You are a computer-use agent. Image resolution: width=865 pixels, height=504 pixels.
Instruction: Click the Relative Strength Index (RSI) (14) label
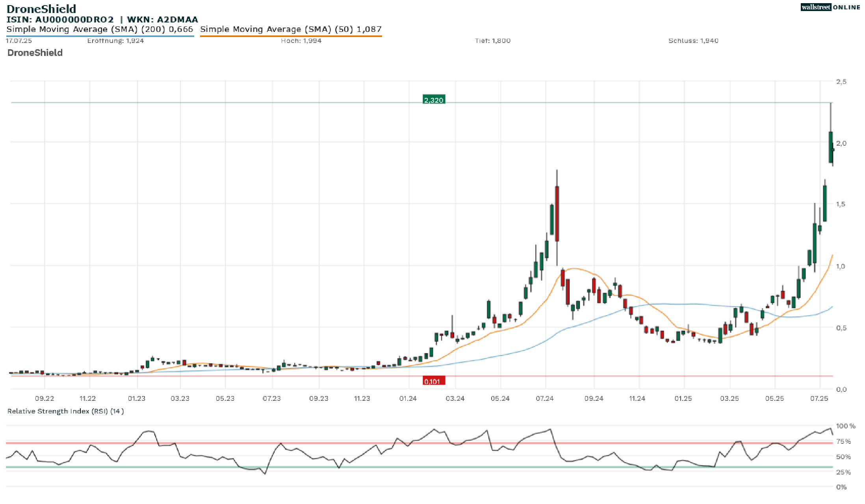pos(66,411)
